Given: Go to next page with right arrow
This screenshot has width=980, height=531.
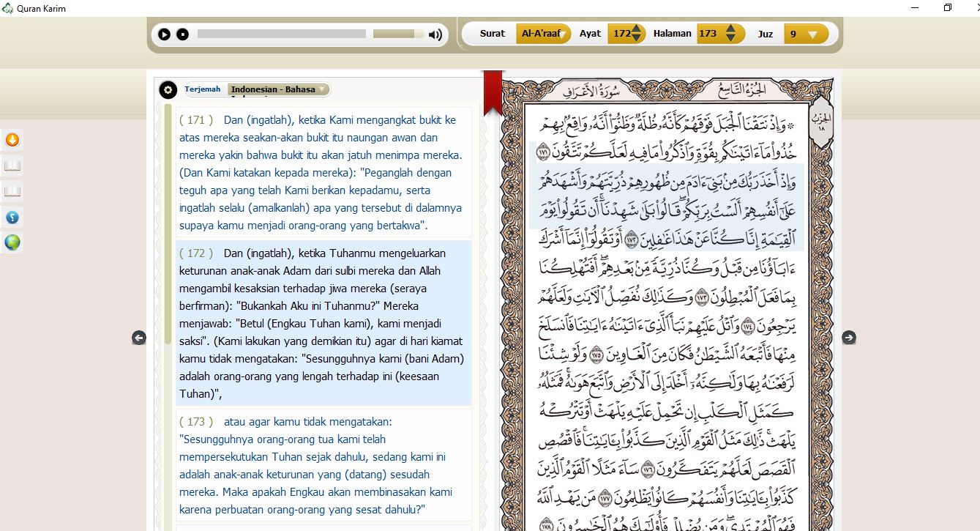Looking at the screenshot, I should tap(848, 338).
